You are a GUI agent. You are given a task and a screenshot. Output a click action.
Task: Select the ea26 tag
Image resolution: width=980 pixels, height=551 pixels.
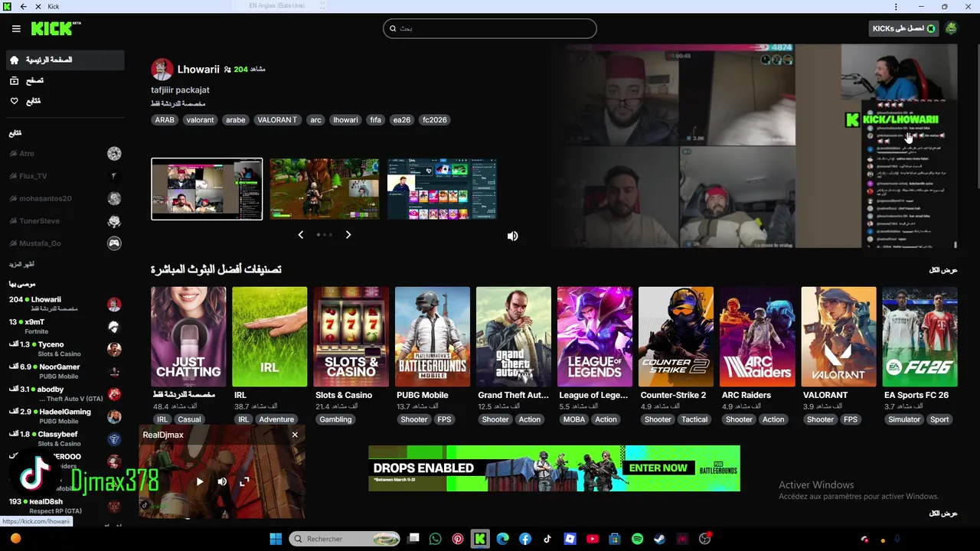401,120
